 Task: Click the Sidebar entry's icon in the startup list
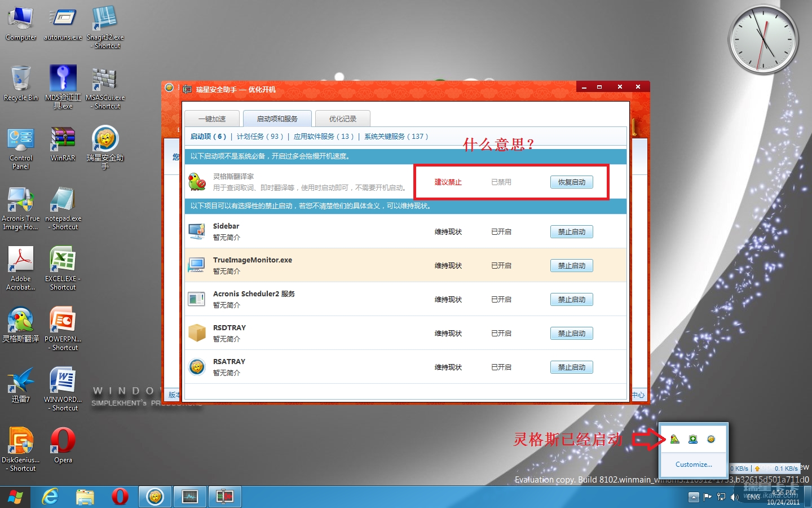click(x=197, y=231)
